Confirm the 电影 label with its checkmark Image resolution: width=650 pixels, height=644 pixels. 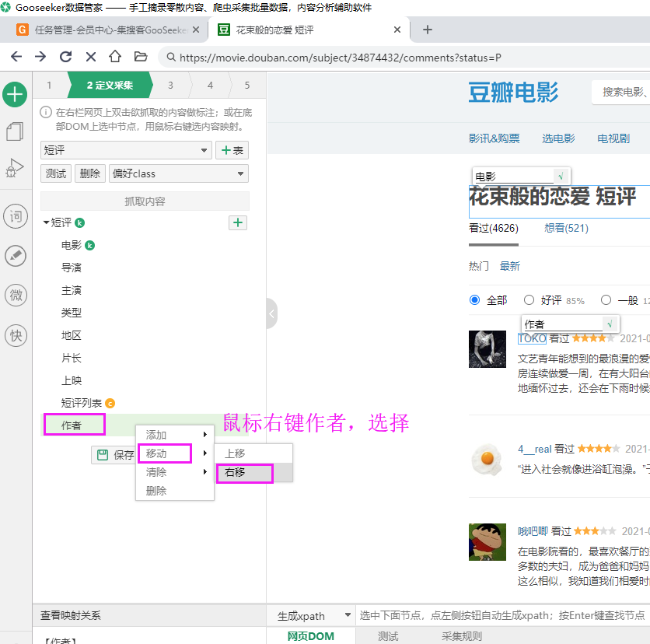coord(561,177)
